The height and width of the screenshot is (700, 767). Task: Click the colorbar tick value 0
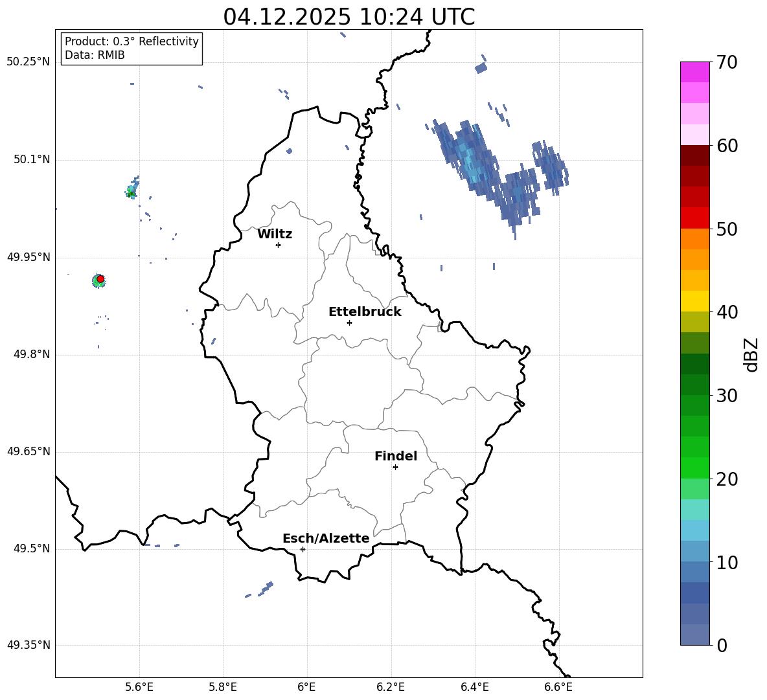[722, 646]
